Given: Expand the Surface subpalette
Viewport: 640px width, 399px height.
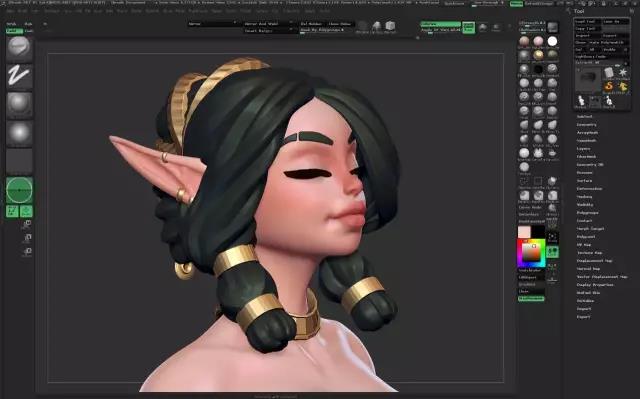Looking at the screenshot, I should [x=584, y=181].
